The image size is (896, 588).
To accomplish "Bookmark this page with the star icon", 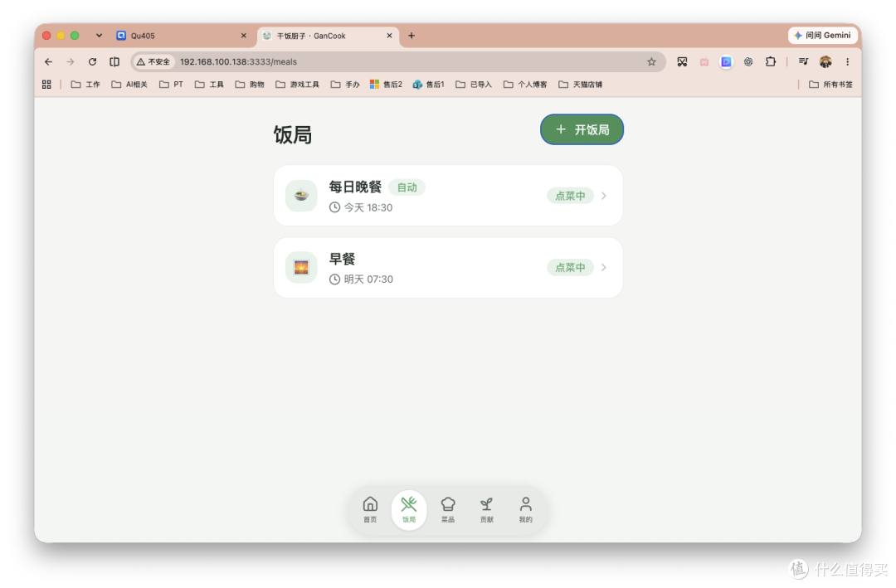I will point(651,61).
